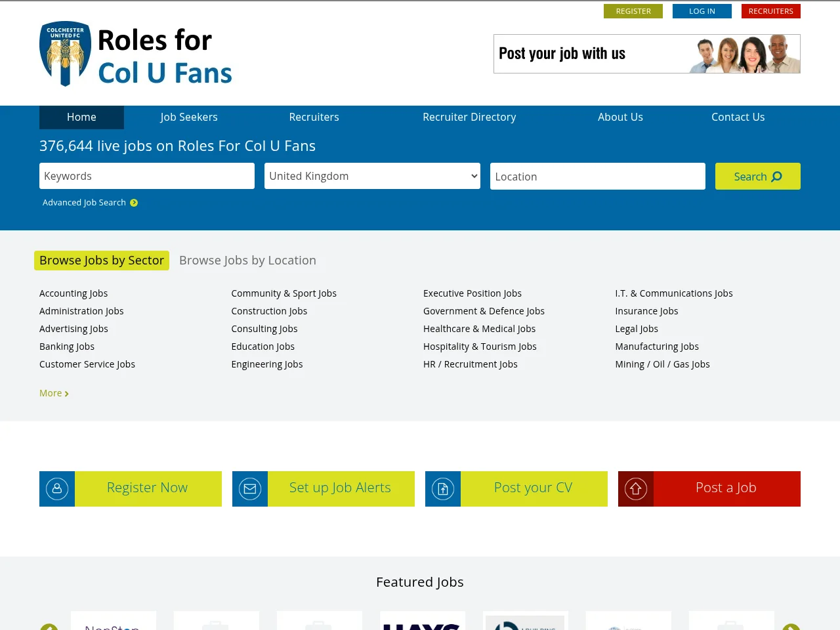Switch to Browse Jobs by Location tab
Image resolution: width=840 pixels, height=630 pixels.
click(247, 261)
